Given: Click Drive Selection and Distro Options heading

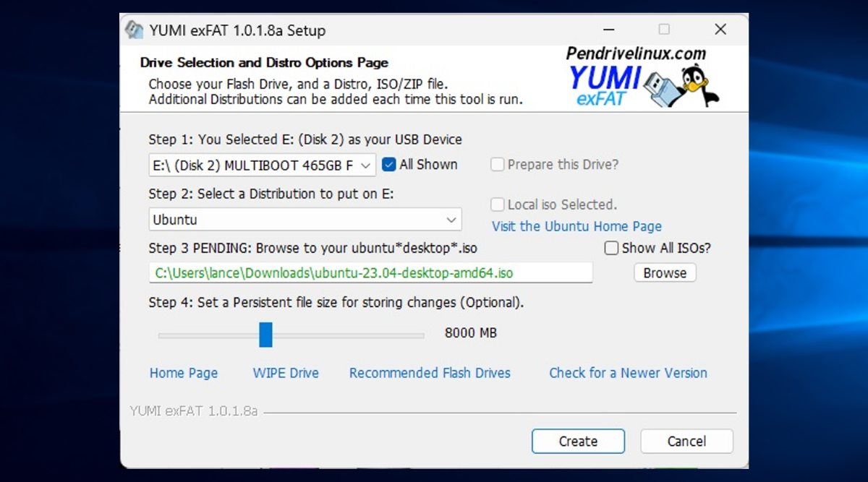Looking at the screenshot, I should [264, 63].
